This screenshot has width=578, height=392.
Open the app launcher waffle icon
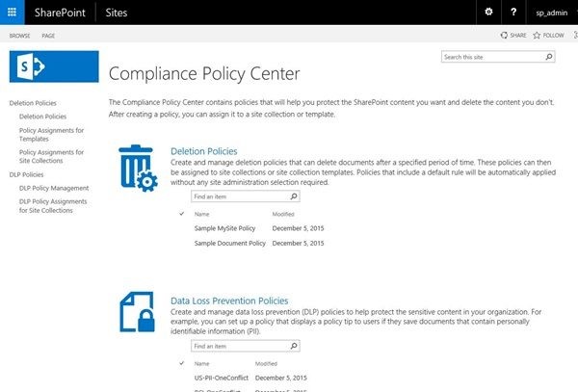12,13
